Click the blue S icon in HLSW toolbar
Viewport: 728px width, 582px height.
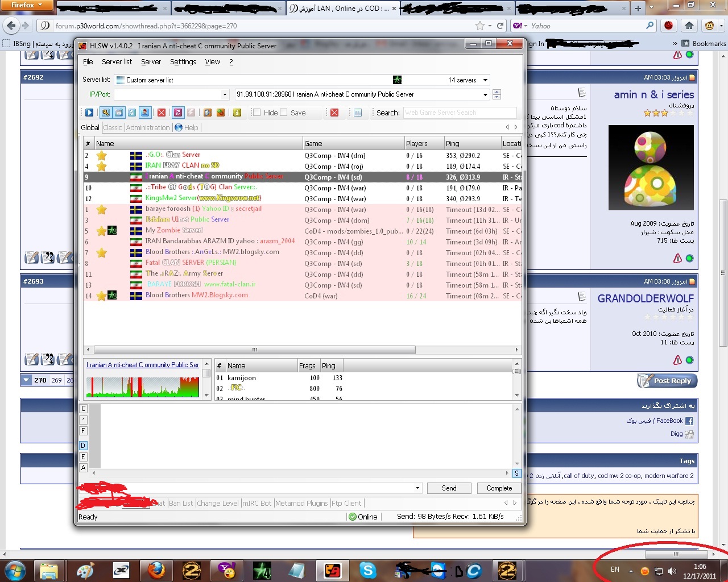point(132,113)
